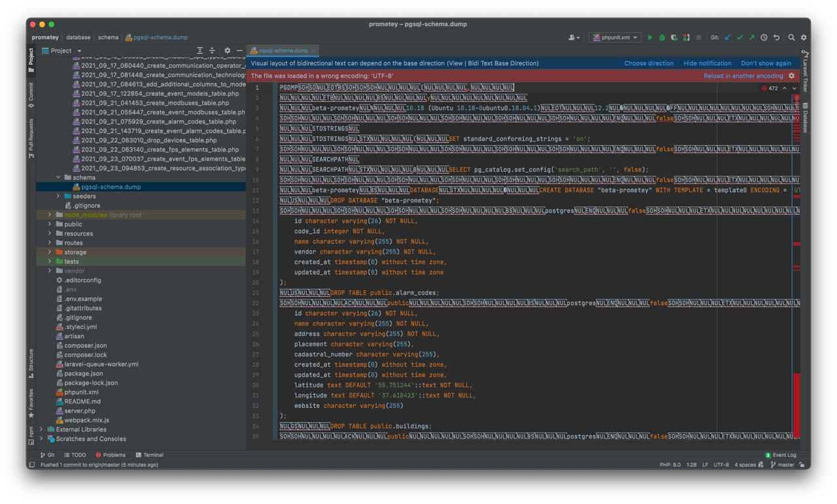Toggle the Favorites tool window button
The image size is (837, 504).
pyautogui.click(x=31, y=403)
